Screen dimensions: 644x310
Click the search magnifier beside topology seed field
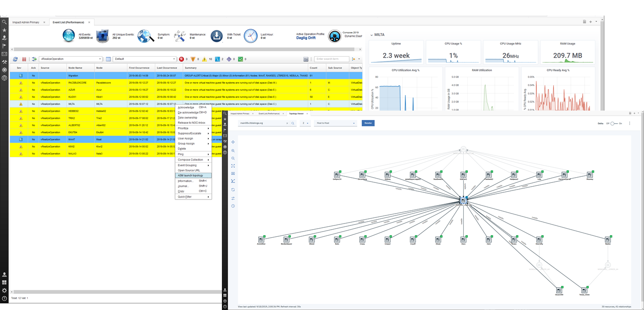pos(293,123)
